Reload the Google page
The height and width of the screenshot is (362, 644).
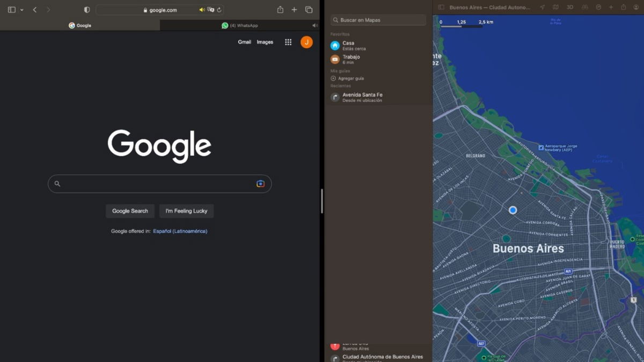click(x=219, y=10)
